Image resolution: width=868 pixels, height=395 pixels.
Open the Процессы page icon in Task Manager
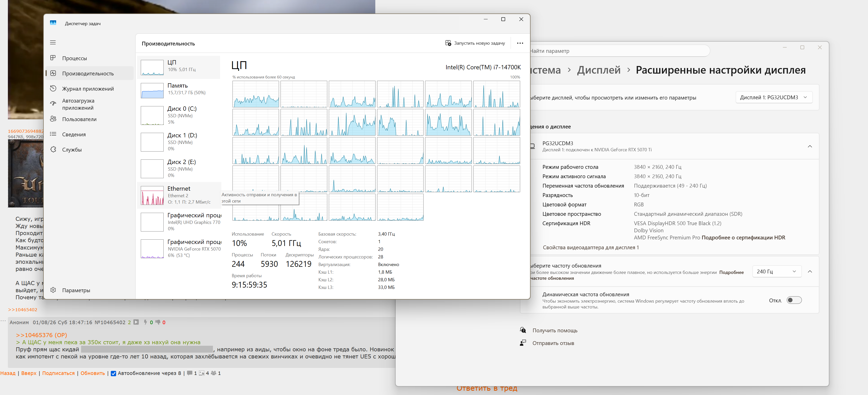point(53,58)
